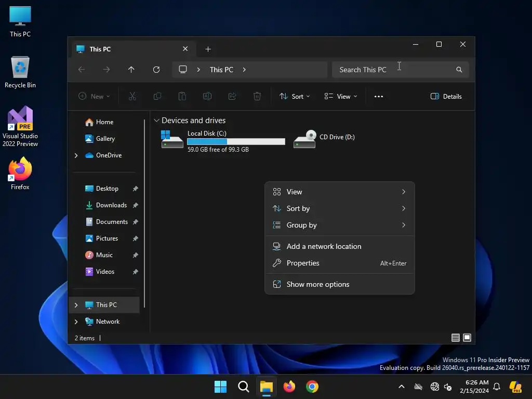
Task: Expand the This PC tree node
Action: (x=76, y=305)
